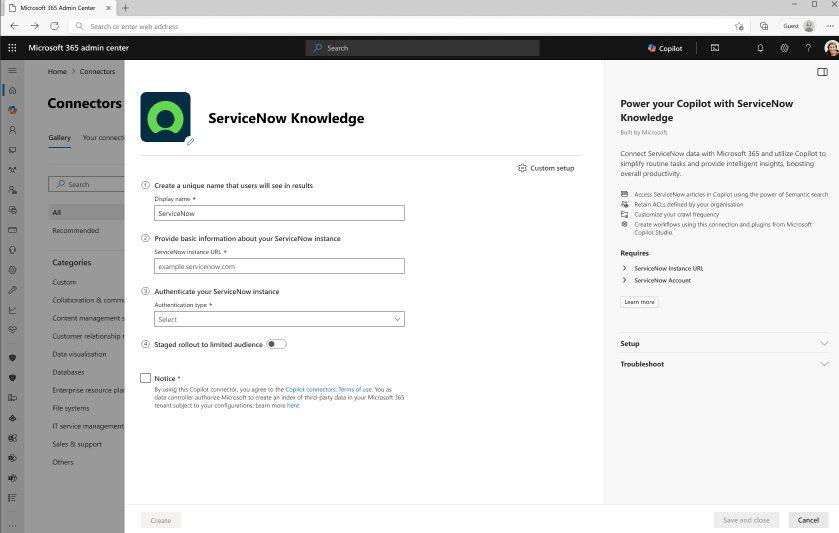The width and height of the screenshot is (839, 533).
Task: Open browser collections icon
Action: pos(764,26)
